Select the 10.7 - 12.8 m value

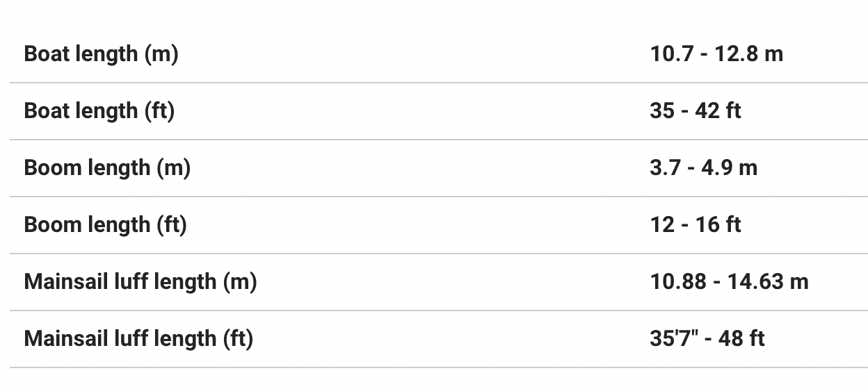tap(716, 54)
